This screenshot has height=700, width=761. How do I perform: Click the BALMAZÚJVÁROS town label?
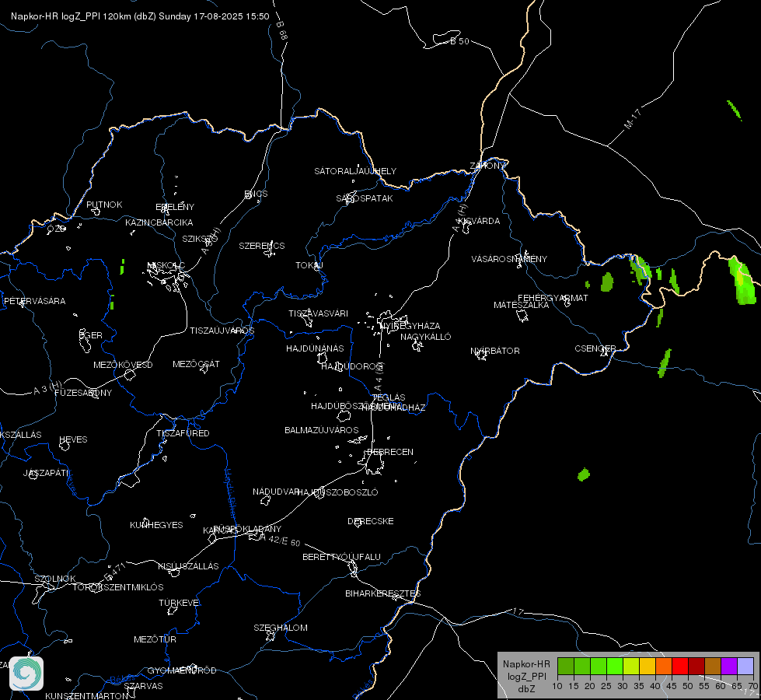(321, 430)
